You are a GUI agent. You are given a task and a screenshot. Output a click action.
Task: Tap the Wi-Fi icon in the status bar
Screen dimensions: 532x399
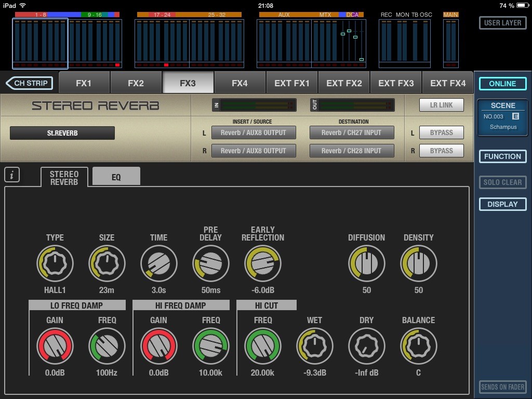23,5
